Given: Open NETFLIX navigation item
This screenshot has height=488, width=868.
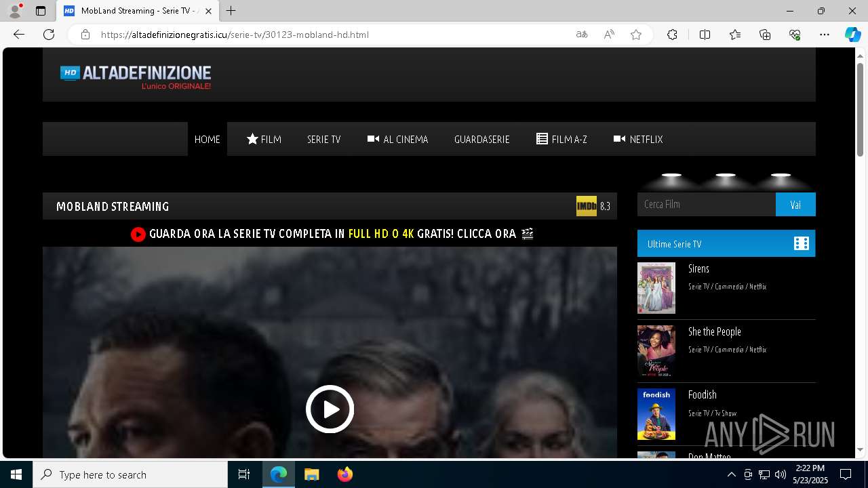Looking at the screenshot, I should (x=638, y=139).
